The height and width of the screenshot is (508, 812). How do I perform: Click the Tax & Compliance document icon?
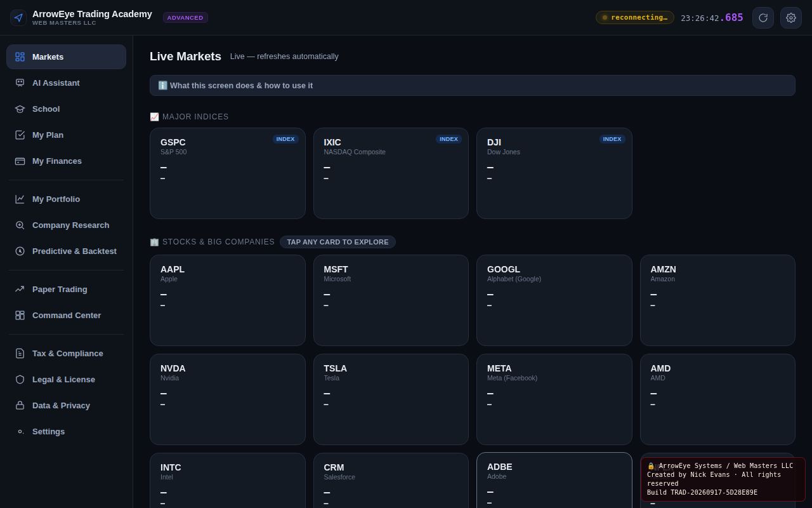pyautogui.click(x=20, y=354)
